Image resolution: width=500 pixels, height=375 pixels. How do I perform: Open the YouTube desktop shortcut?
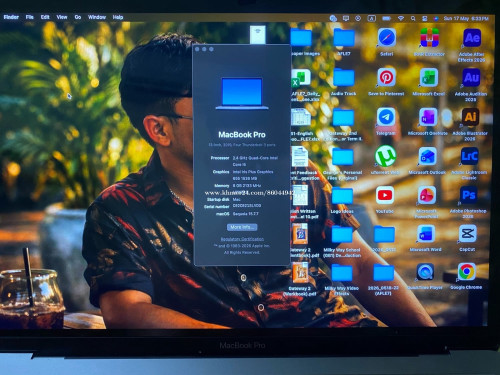pos(385,195)
